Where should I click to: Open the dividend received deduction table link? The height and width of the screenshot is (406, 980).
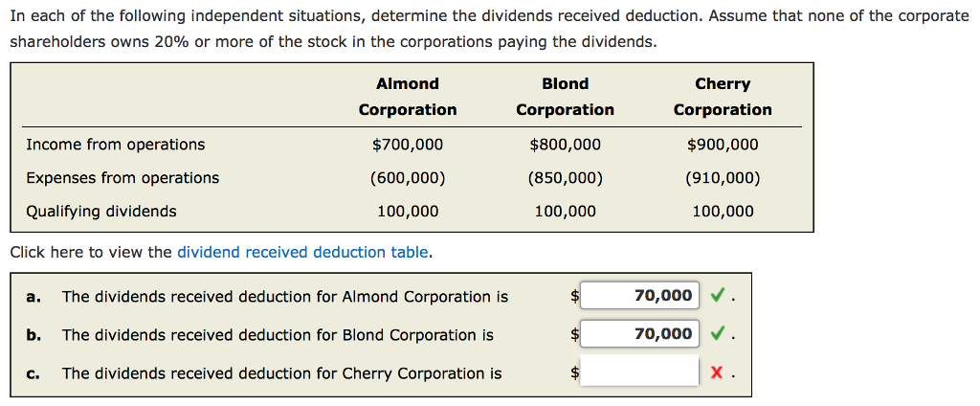[x=302, y=253]
